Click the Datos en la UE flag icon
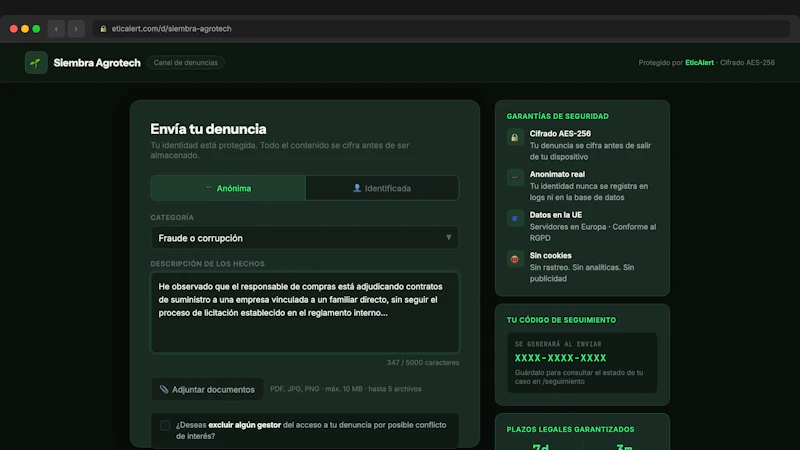Image resolution: width=800 pixels, height=450 pixels. pyautogui.click(x=515, y=218)
